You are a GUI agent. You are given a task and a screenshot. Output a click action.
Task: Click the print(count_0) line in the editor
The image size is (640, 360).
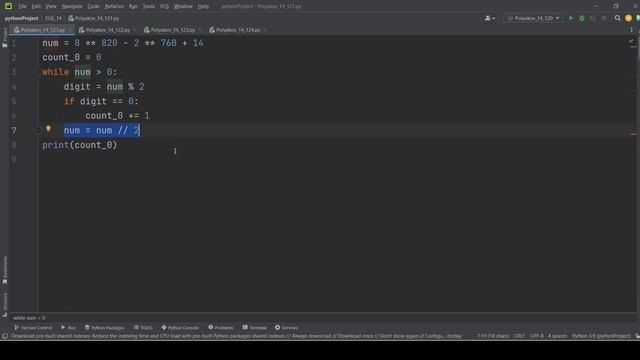tap(80, 145)
